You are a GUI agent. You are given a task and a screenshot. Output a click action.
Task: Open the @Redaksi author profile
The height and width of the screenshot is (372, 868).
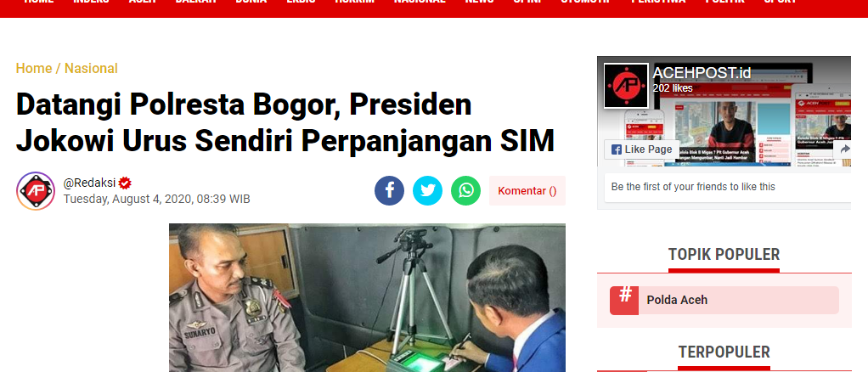[89, 183]
